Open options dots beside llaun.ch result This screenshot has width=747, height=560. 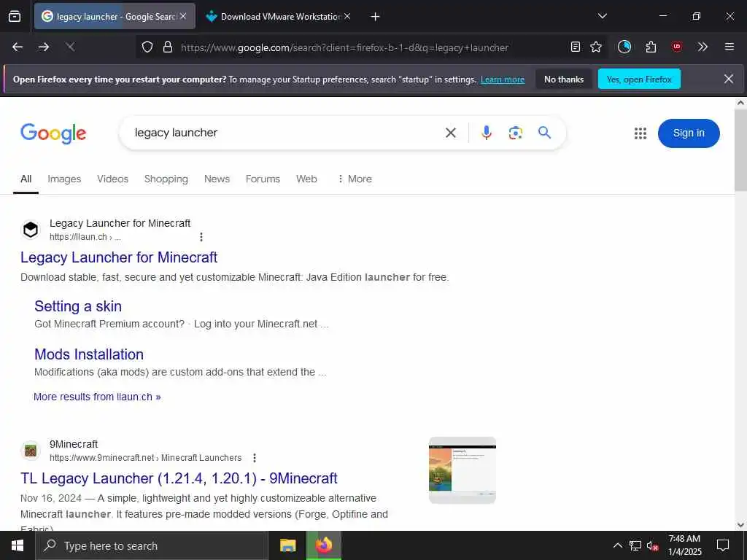pyautogui.click(x=201, y=237)
